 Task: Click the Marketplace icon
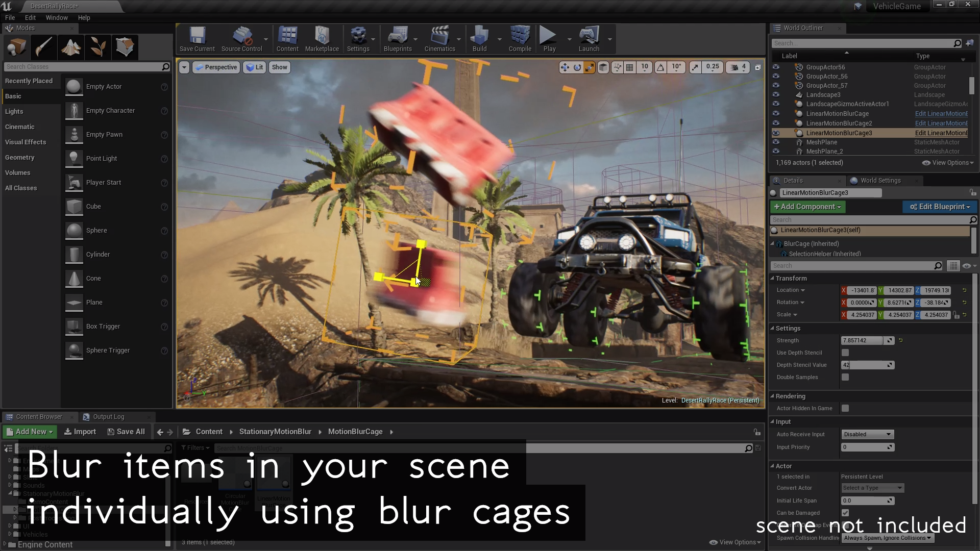coord(322,38)
